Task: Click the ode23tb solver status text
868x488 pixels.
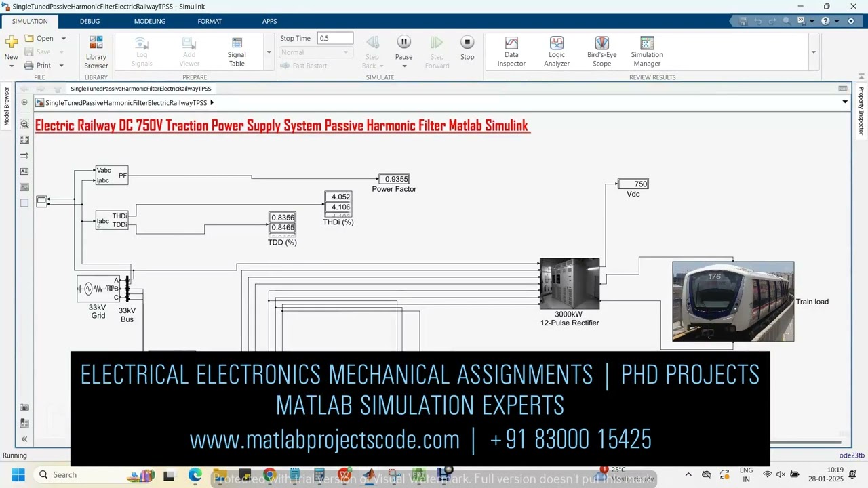Action: coord(852,455)
